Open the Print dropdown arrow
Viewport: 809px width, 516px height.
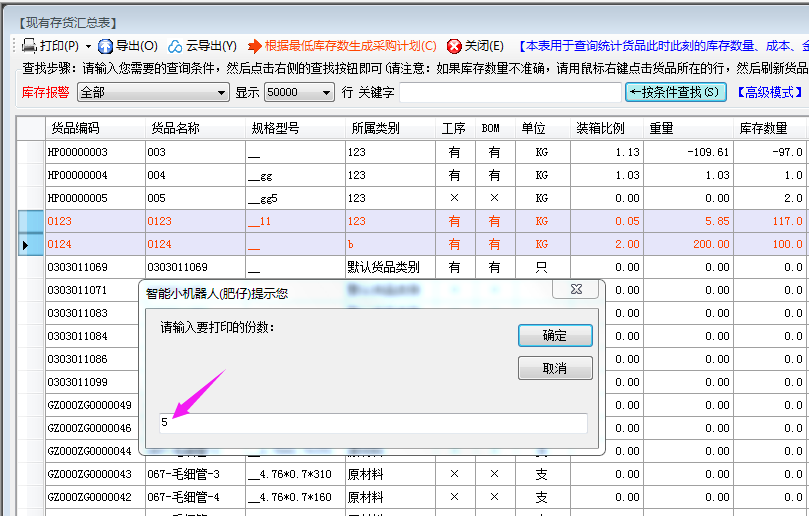(x=88, y=46)
